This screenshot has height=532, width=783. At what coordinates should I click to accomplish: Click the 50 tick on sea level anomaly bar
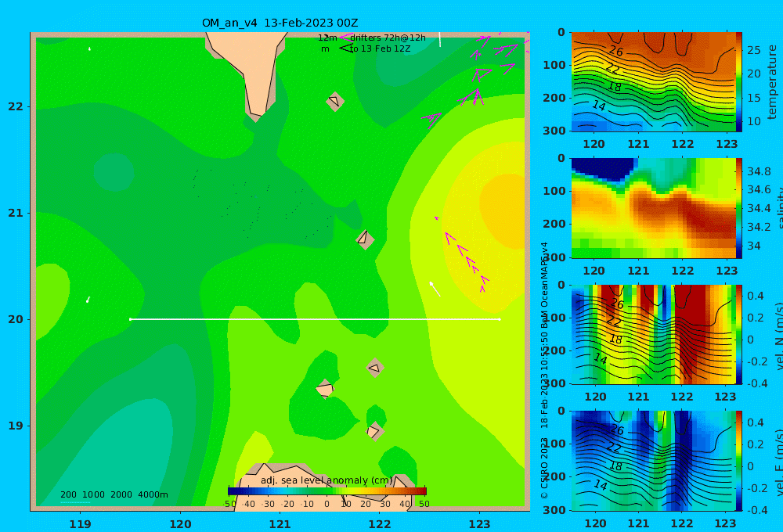coord(424,504)
